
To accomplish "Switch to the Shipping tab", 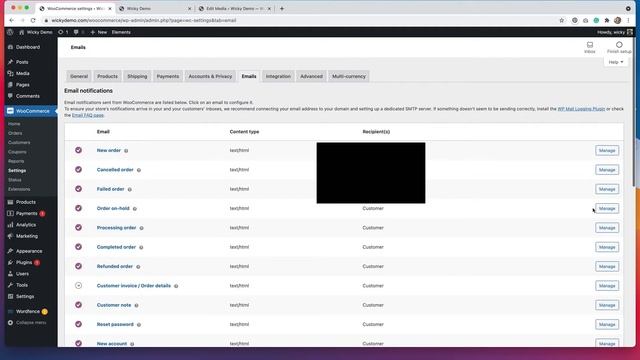I will (137, 76).
